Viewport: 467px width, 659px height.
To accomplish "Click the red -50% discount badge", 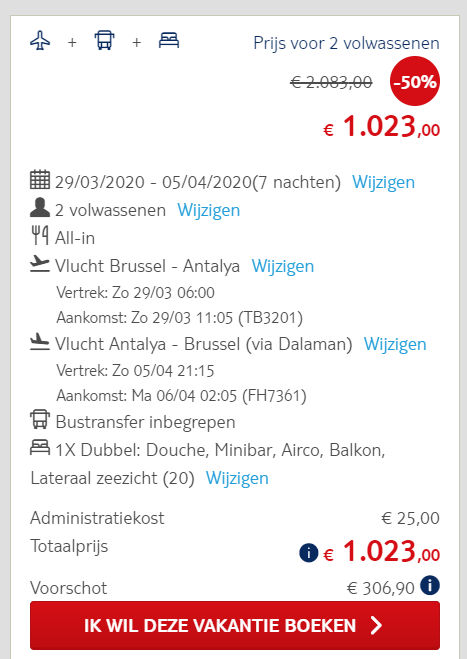I will (415, 82).
